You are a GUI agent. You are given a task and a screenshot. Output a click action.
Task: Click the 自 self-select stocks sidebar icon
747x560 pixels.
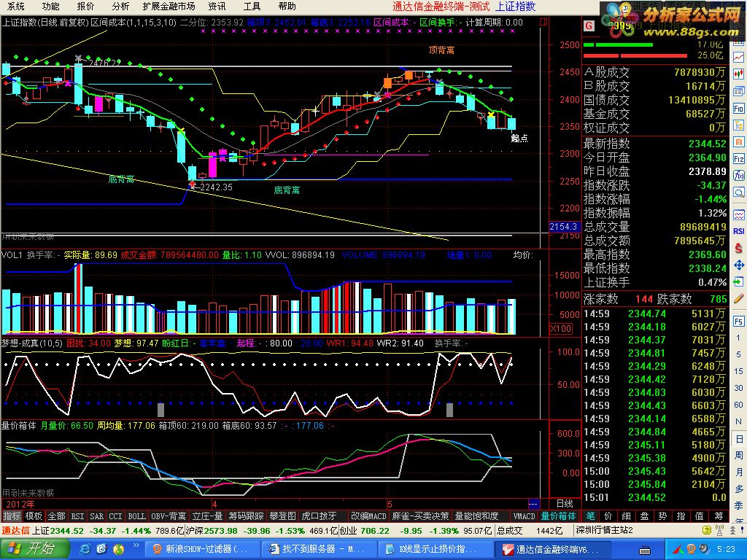(739, 142)
